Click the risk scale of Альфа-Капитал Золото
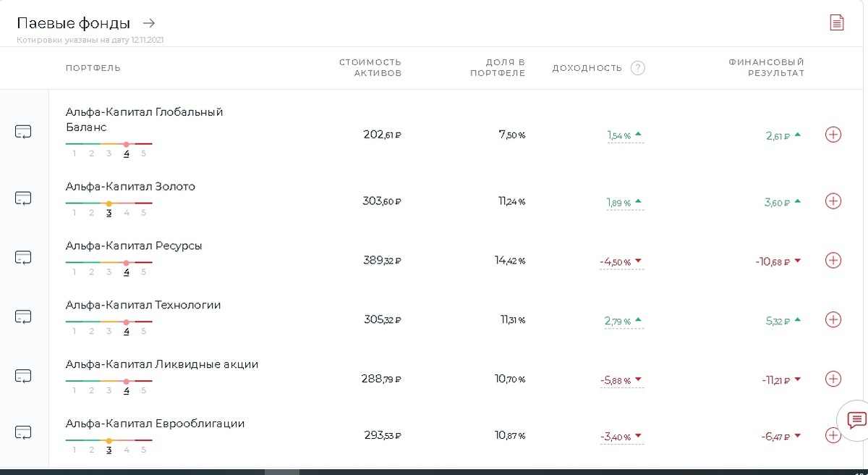The height and width of the screenshot is (475, 868). point(109,209)
